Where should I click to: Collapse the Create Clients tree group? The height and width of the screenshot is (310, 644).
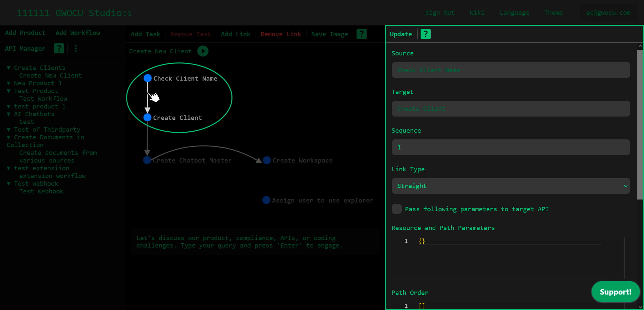click(x=9, y=68)
